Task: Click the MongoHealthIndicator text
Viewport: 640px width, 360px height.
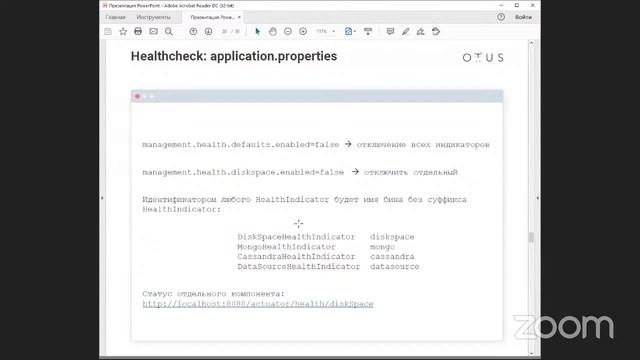Action: coord(286,247)
